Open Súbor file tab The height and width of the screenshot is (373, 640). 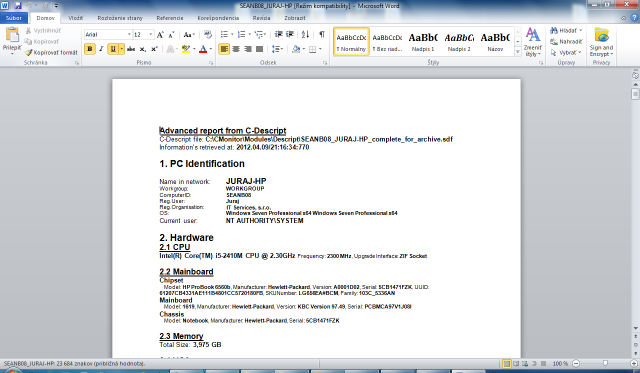14,18
